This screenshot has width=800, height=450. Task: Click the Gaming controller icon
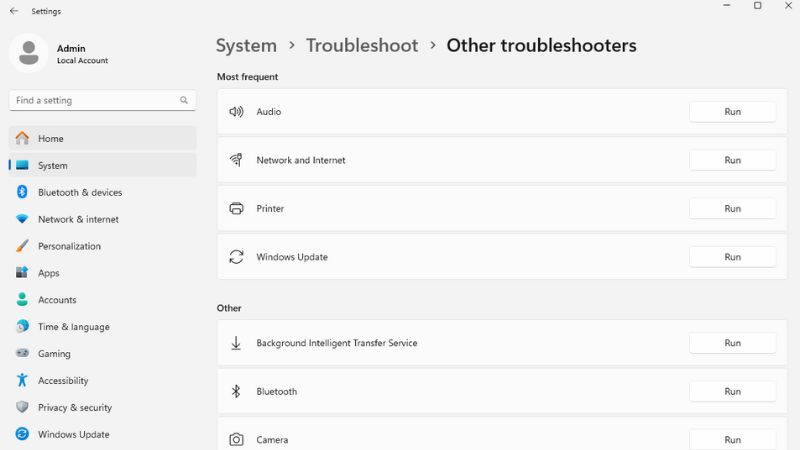point(22,353)
